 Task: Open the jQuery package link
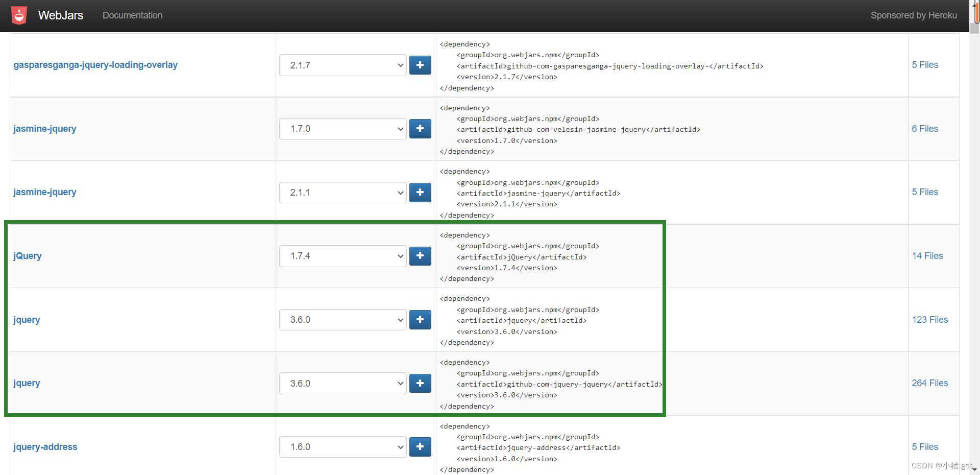click(x=27, y=256)
